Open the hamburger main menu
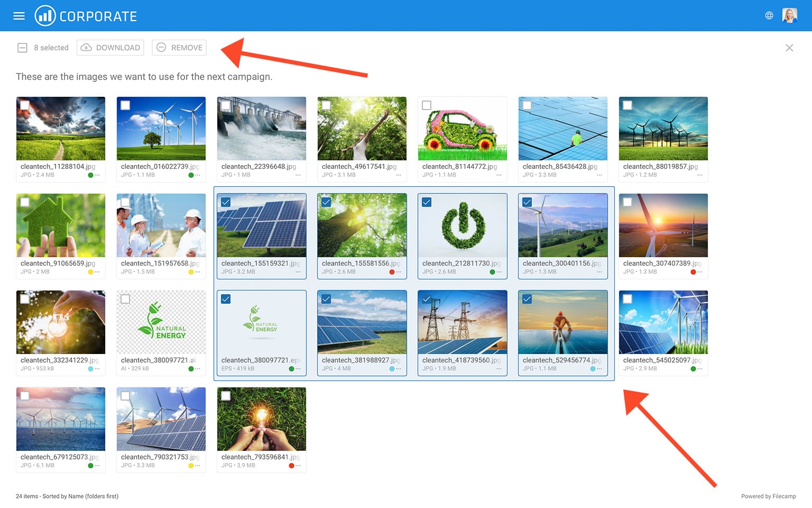Image resolution: width=812 pixels, height=508 pixels. tap(19, 16)
